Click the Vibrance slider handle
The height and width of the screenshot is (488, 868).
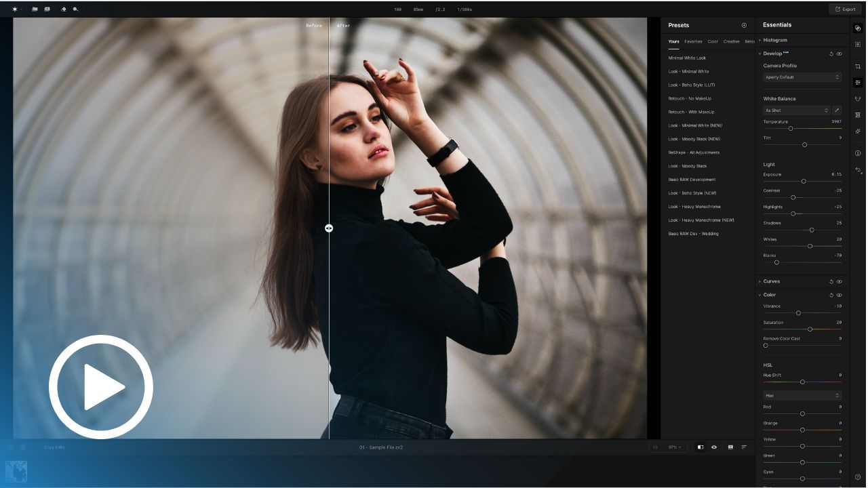pos(798,313)
